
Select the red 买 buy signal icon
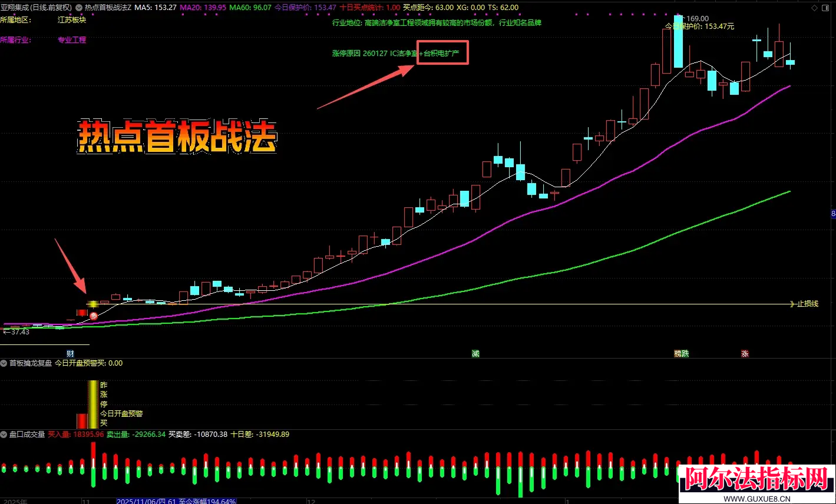(x=93, y=316)
